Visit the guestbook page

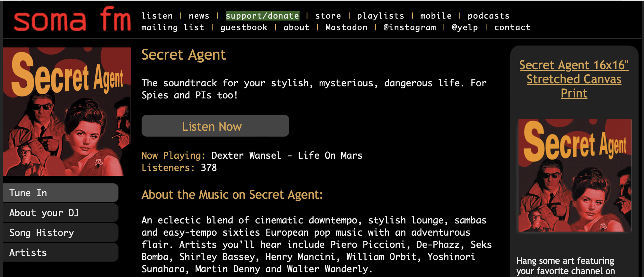click(x=244, y=28)
